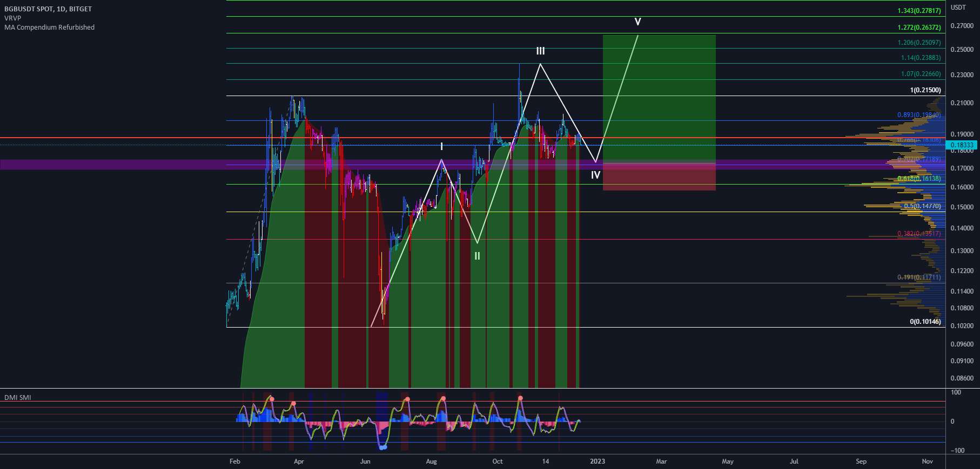The width and height of the screenshot is (980, 469).
Task: Click the 0.11400 price axis value
Action: 962,291
